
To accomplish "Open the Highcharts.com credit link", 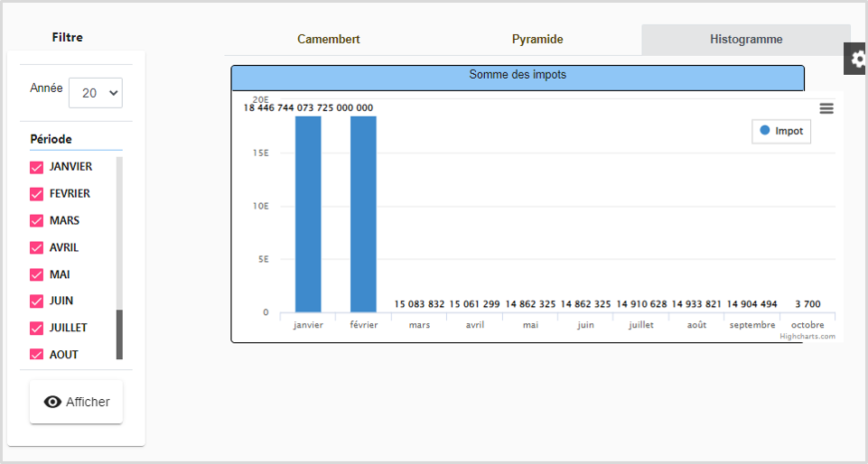I will point(807,336).
